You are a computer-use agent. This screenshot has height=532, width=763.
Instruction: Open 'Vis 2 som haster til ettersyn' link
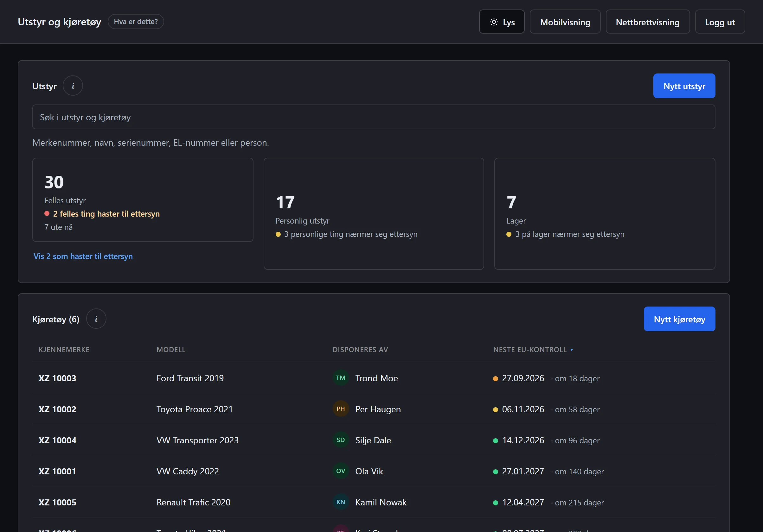(83, 256)
